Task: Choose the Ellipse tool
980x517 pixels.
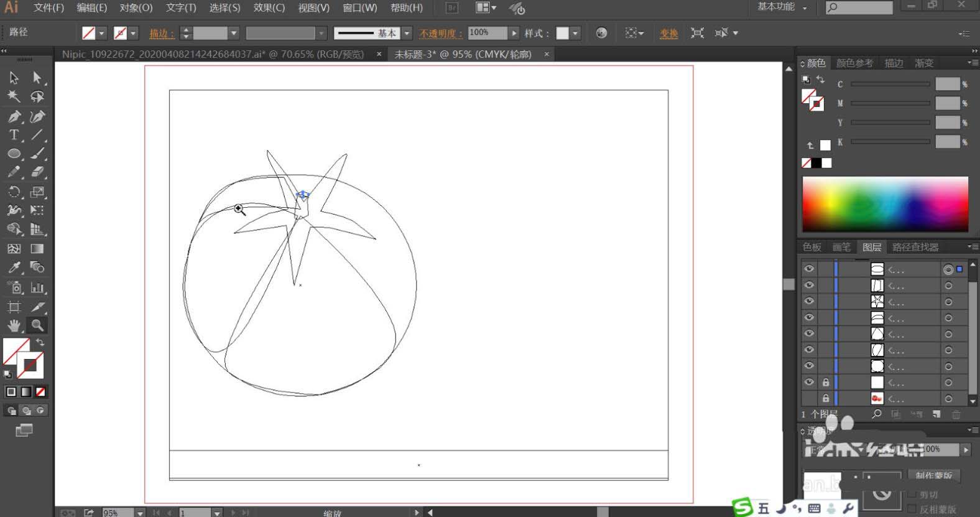Action: tap(14, 154)
